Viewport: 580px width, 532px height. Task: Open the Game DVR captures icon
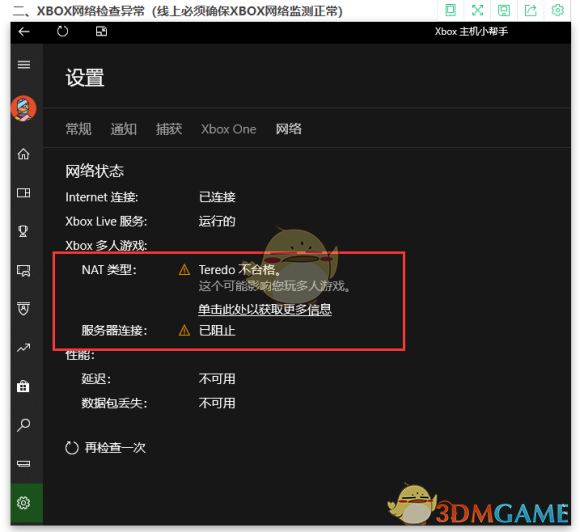[24, 270]
